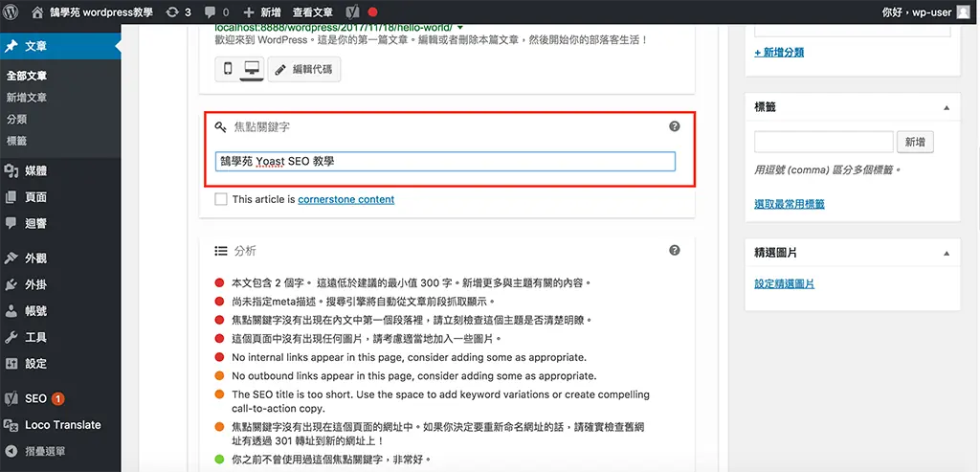The height and width of the screenshot is (472, 980).
Task: Visit site via home icon in admin bar
Action: click(x=37, y=11)
